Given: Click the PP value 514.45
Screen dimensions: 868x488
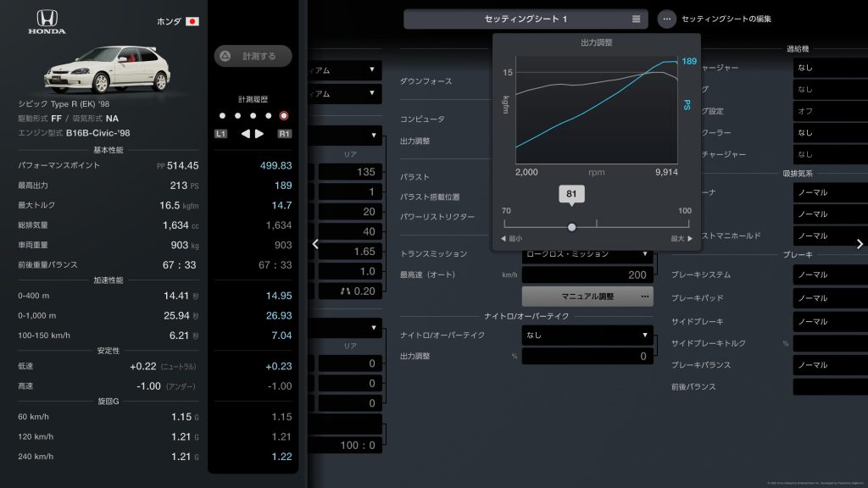Looking at the screenshot, I should [183, 165].
